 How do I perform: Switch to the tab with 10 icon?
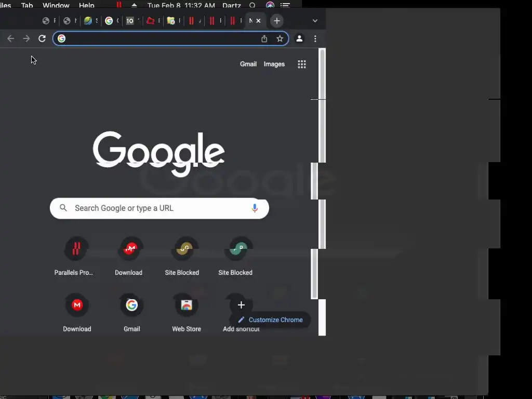130,21
